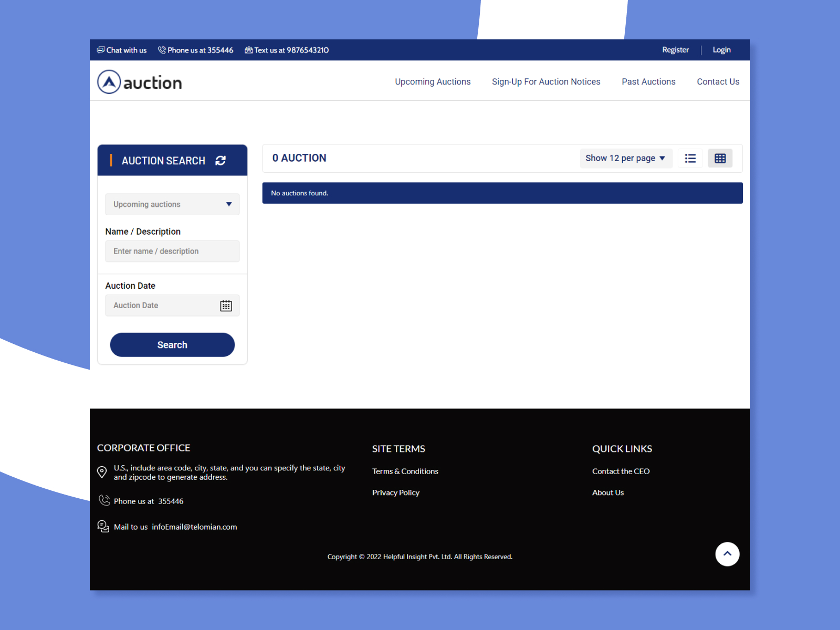This screenshot has width=840, height=630.
Task: Switch to grid view layout
Action: 720,158
